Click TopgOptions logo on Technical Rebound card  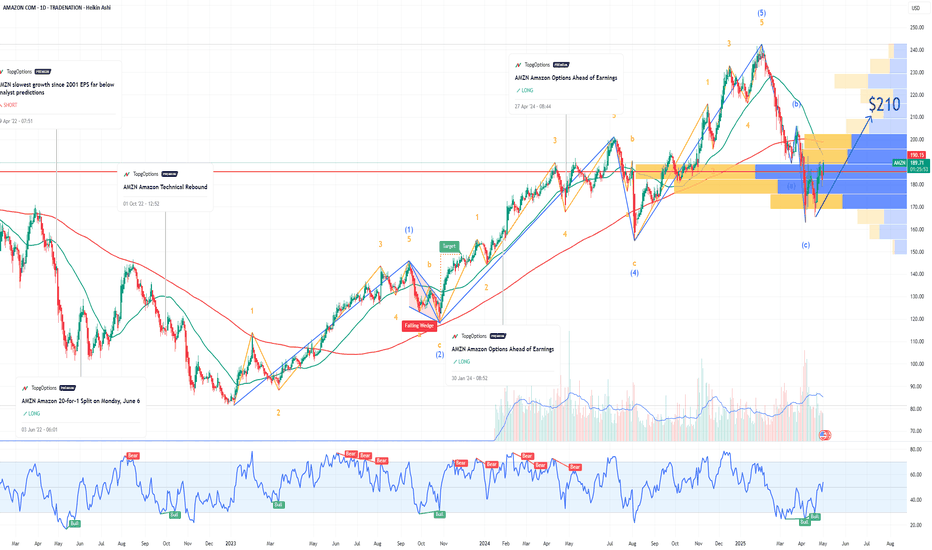pos(127,174)
